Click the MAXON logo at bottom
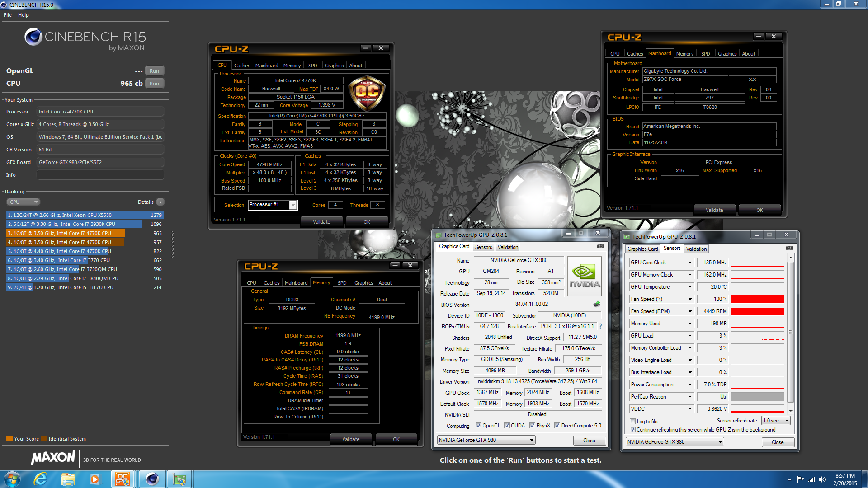 [x=53, y=458]
